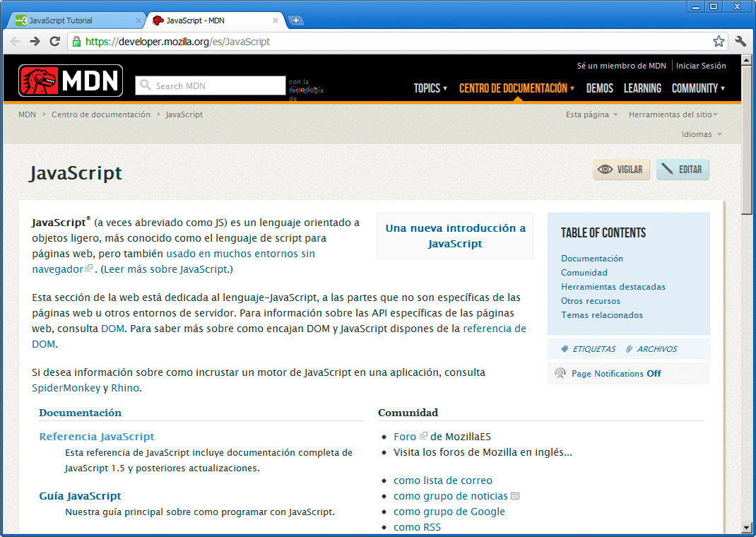
Task: Click the Search MDN input field
Action: point(211,85)
